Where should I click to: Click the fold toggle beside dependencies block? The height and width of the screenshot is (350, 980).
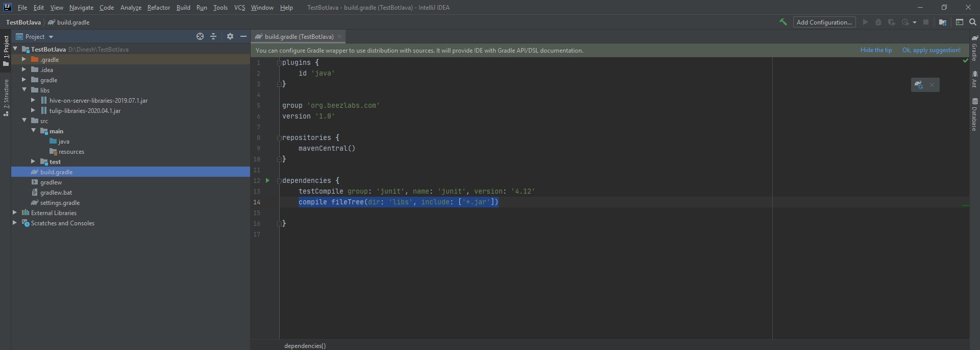point(279,180)
